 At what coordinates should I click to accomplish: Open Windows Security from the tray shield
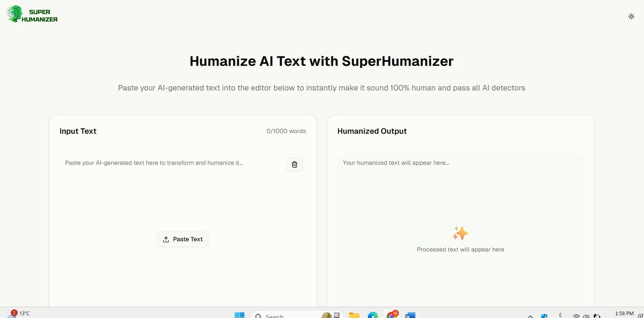click(x=544, y=316)
